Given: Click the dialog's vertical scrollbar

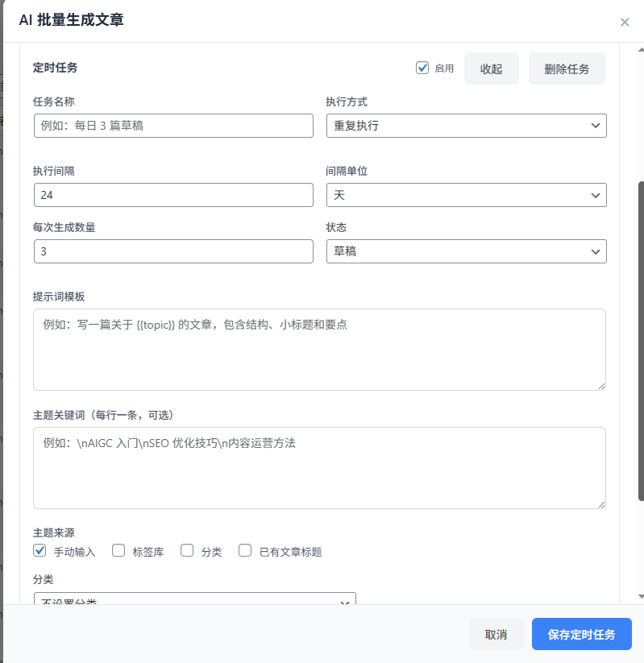Looking at the screenshot, I should pos(641,338).
